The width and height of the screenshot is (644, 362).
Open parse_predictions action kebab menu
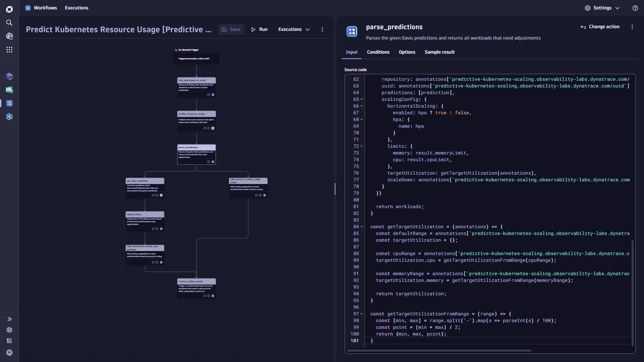pyautogui.click(x=632, y=27)
